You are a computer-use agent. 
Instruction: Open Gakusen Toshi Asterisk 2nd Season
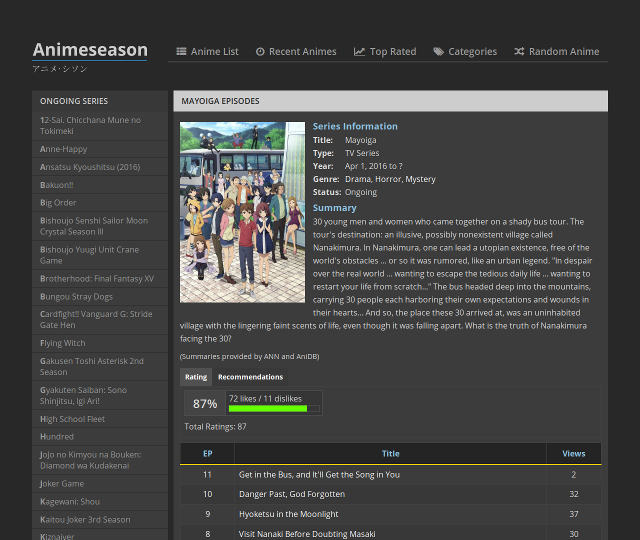100,367
